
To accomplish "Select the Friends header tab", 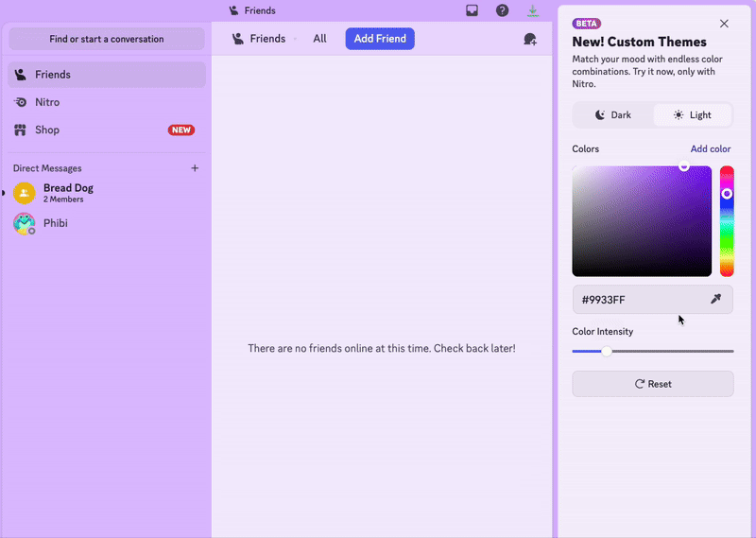I will pos(267,39).
